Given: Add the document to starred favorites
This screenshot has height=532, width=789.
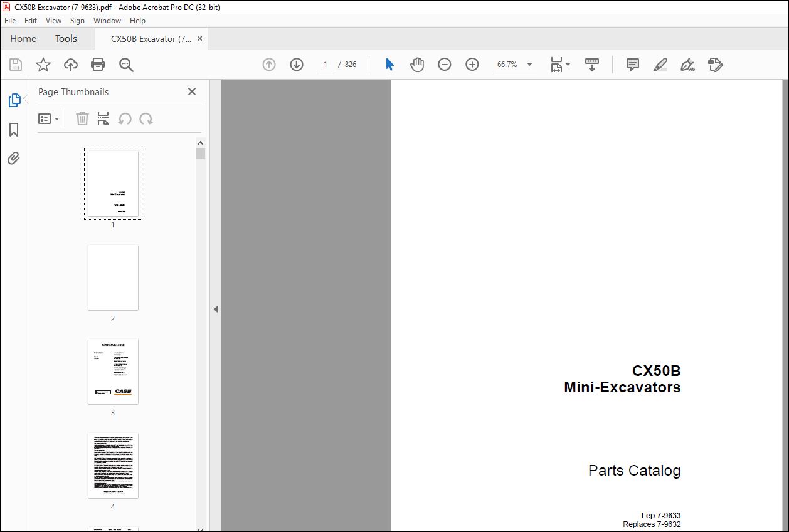Looking at the screenshot, I should 43,65.
